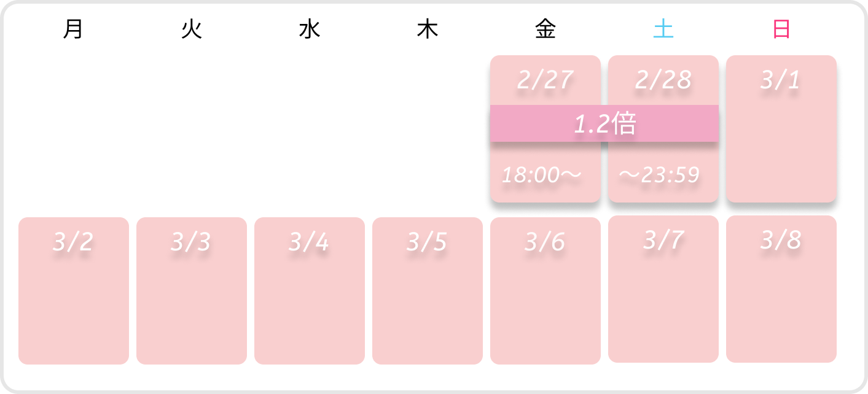Click the 木 column header

pyautogui.click(x=428, y=29)
